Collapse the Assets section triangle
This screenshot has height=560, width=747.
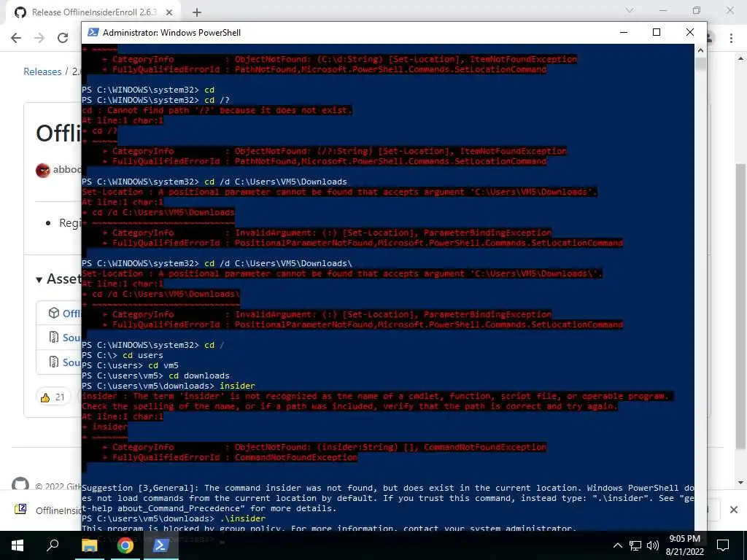click(39, 280)
